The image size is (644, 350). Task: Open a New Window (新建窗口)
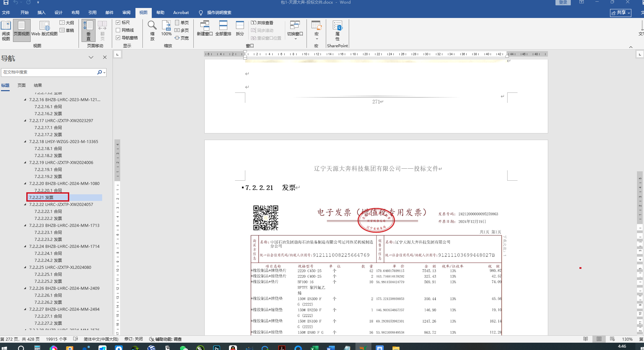tap(205, 29)
